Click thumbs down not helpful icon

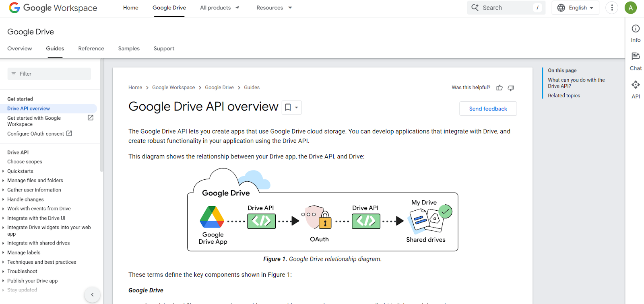(x=511, y=88)
